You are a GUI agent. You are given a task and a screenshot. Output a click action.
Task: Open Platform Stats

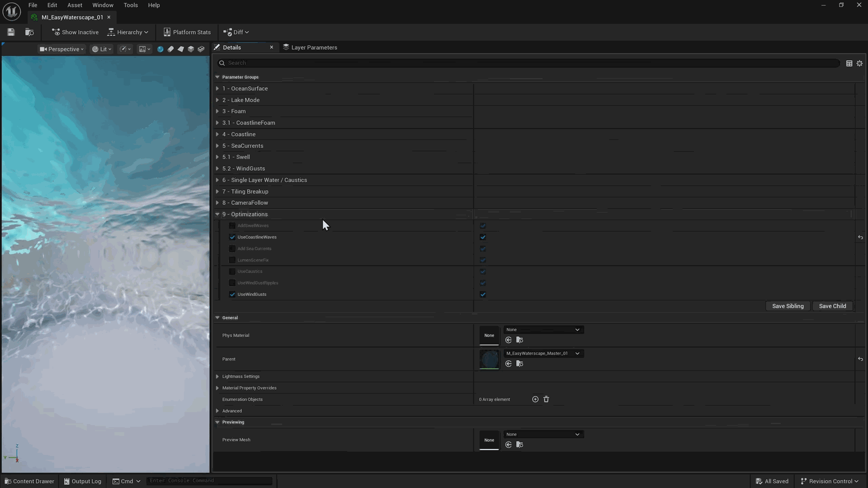tap(187, 32)
